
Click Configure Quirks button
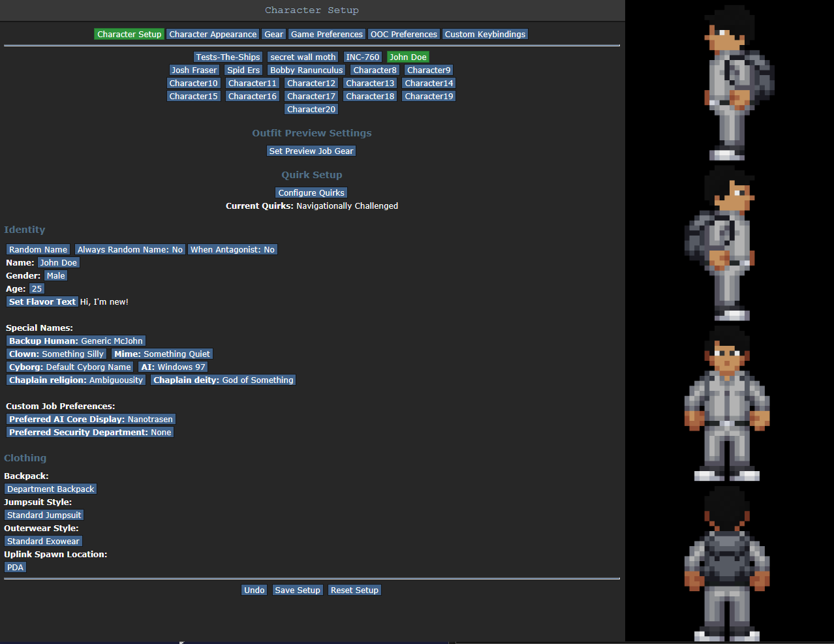(x=311, y=192)
